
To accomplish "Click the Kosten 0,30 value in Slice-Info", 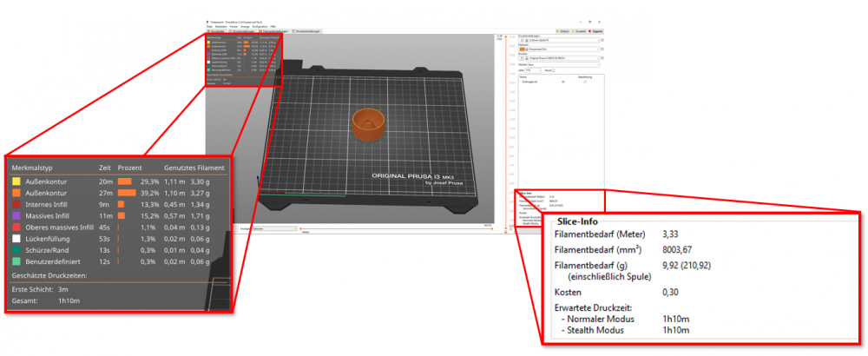I will click(670, 292).
